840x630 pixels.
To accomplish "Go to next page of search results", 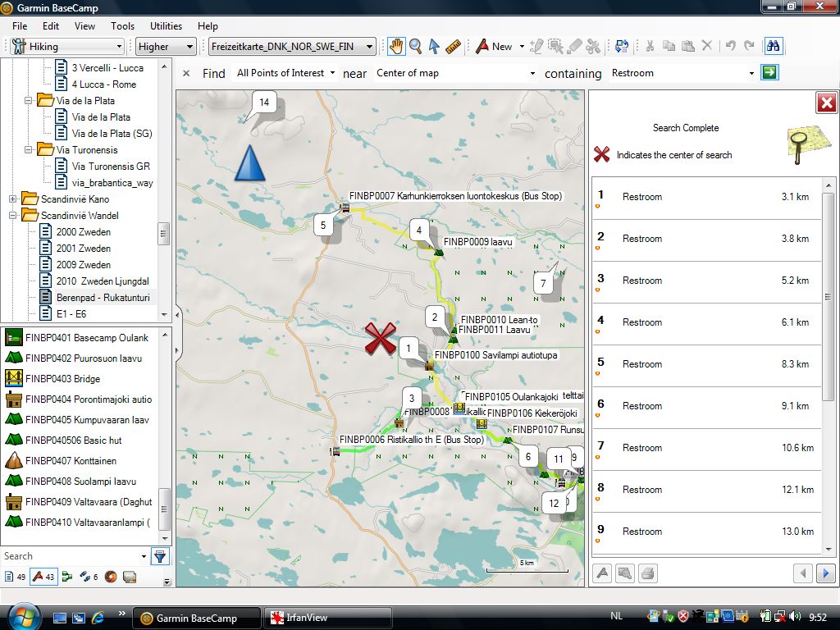I will (826, 573).
